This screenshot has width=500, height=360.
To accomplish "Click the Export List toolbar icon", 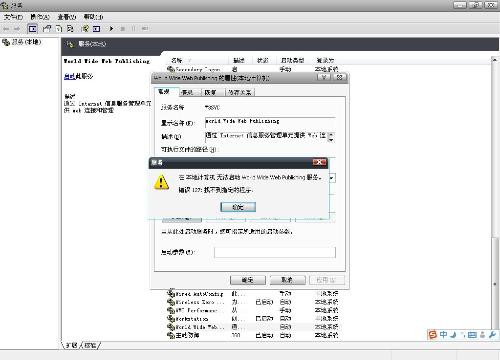I will coord(70,29).
